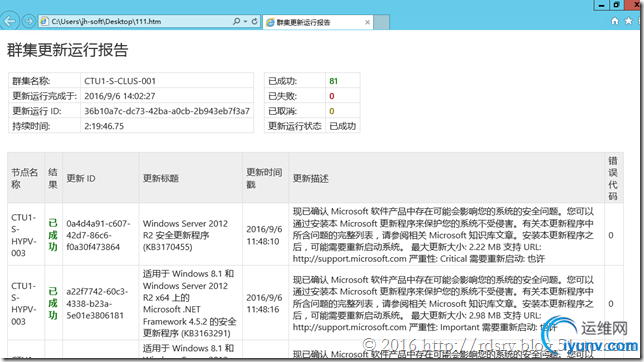
Task: Click the 更新时间戳 column header
Action: 264,178
